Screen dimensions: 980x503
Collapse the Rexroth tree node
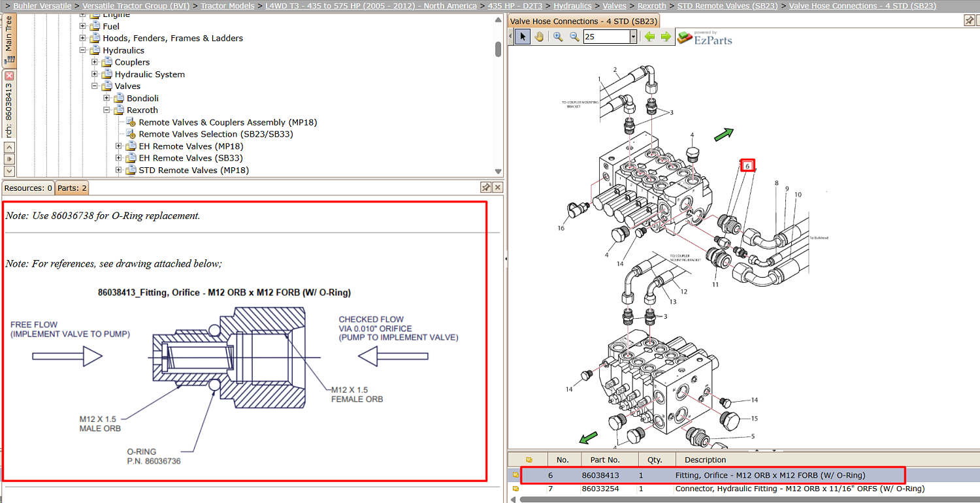coord(106,110)
